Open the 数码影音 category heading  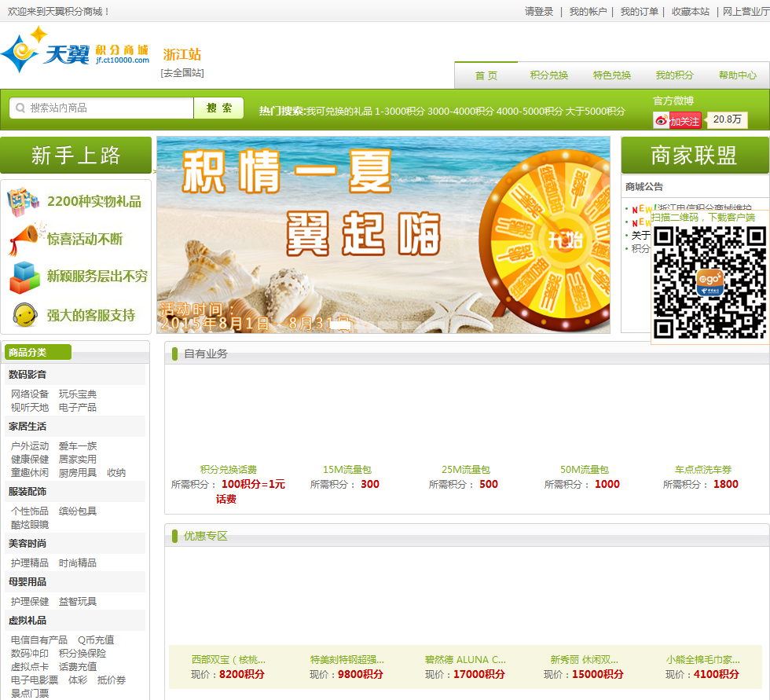[x=27, y=375]
